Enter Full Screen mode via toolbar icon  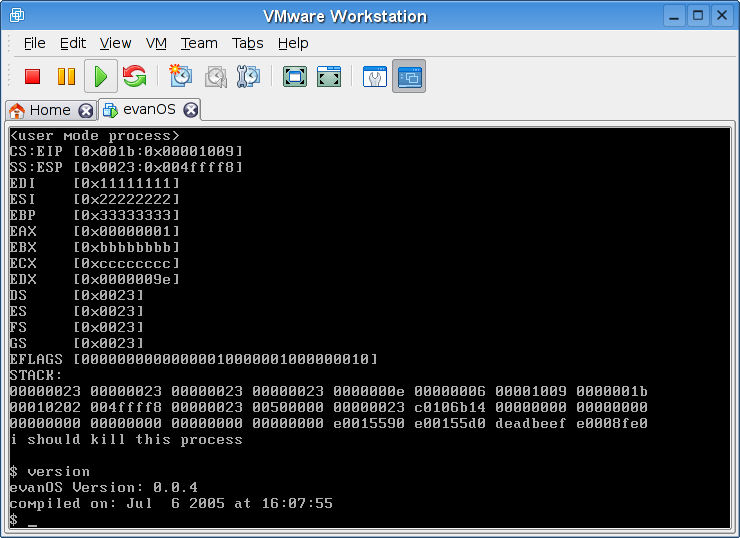click(x=294, y=76)
